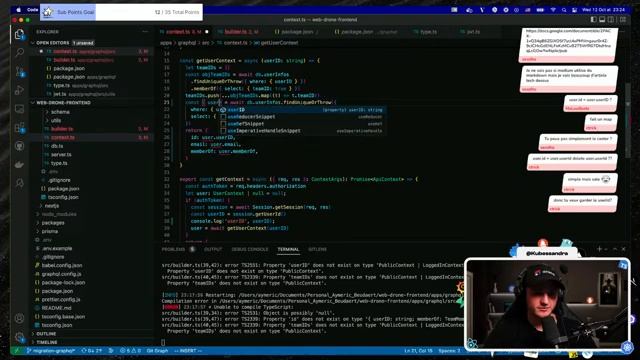This screenshot has width=640, height=360.
Task: Open the Run and Debug view
Action: pos(19,90)
